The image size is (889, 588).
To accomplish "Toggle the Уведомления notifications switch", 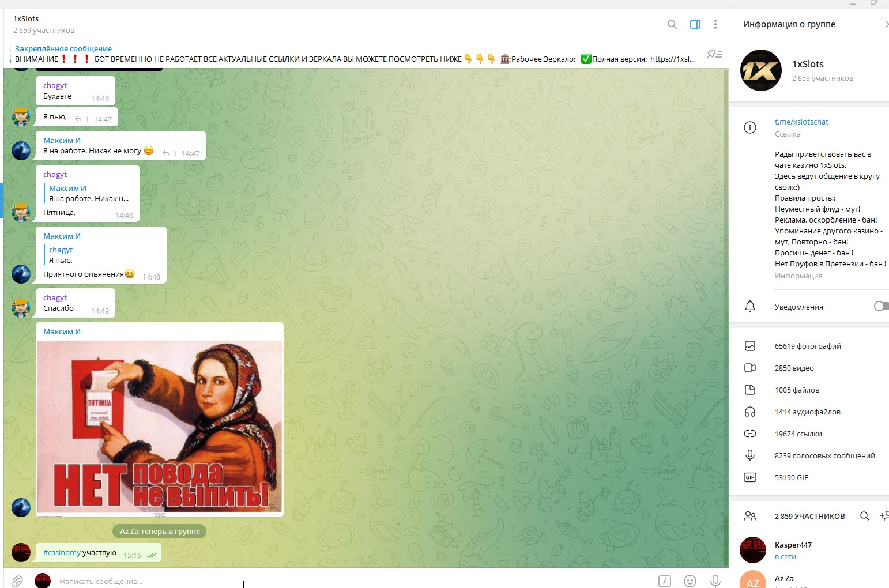I will 881,306.
